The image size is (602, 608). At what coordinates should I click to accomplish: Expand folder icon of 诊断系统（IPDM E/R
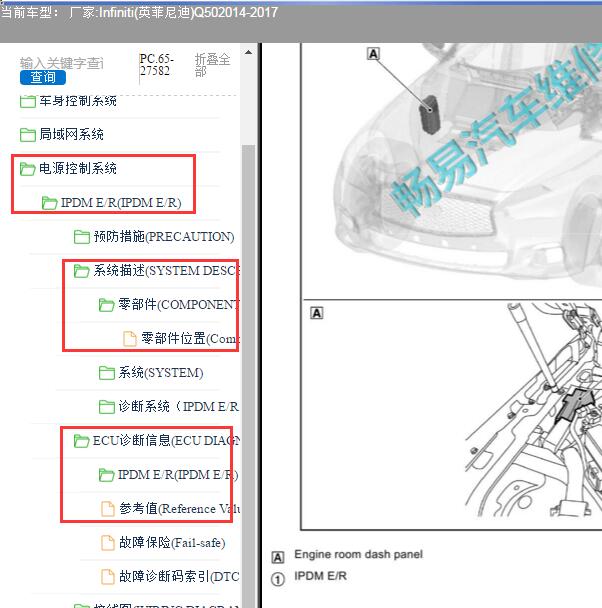[x=106, y=407]
